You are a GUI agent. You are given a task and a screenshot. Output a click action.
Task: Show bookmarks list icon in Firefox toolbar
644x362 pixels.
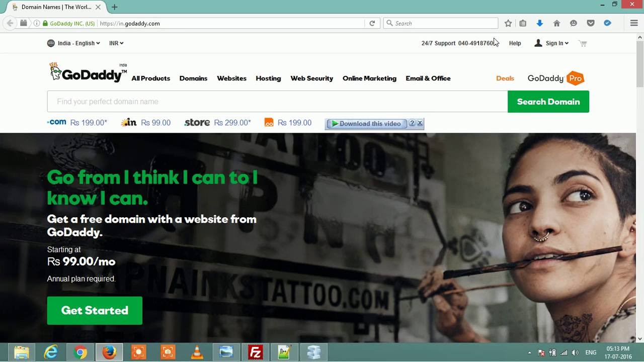[x=523, y=23]
